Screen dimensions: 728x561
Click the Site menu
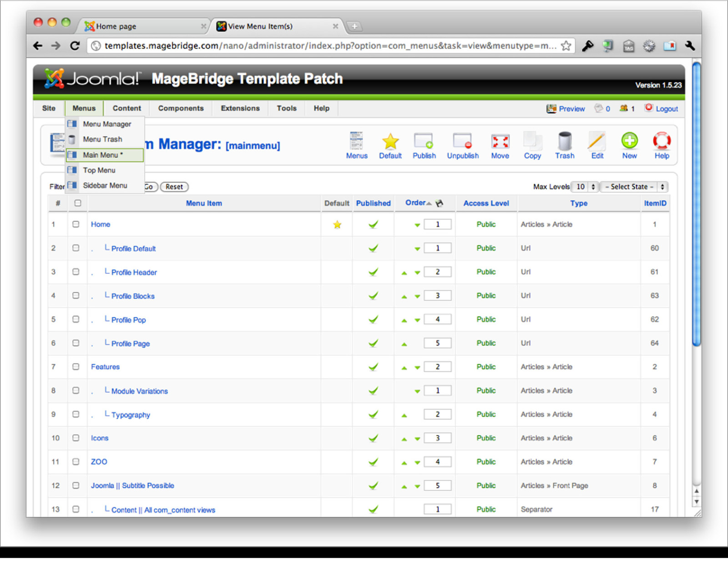(49, 108)
